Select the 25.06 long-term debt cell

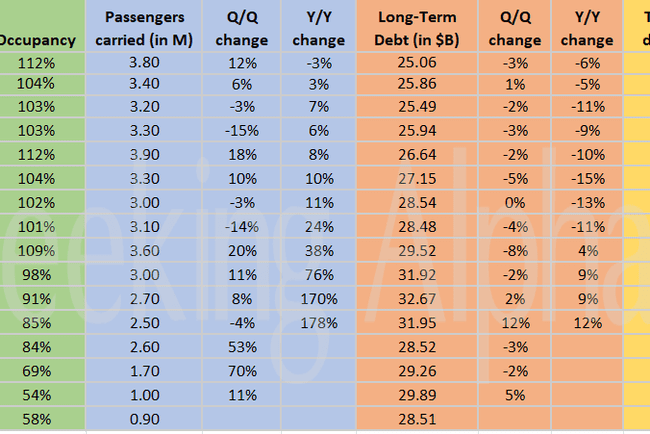coord(415,63)
